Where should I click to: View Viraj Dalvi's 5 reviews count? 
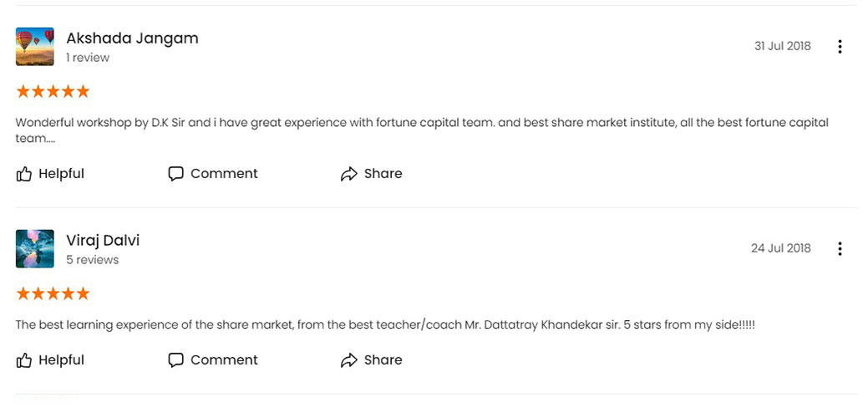(93, 259)
